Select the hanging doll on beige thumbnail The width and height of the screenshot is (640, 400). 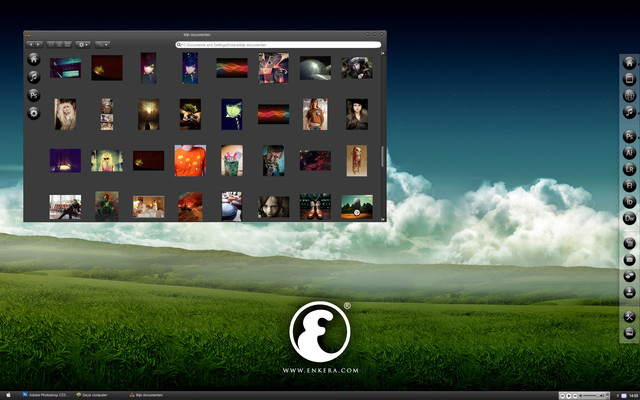(357, 161)
